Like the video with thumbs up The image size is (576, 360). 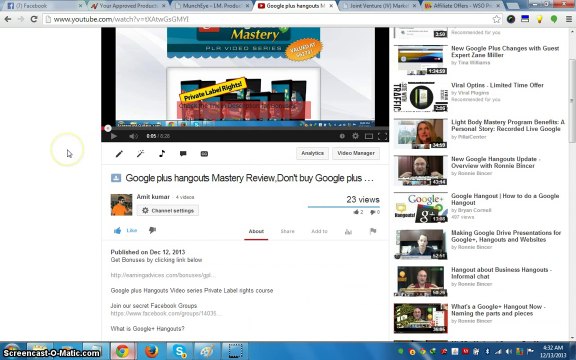[125, 231]
